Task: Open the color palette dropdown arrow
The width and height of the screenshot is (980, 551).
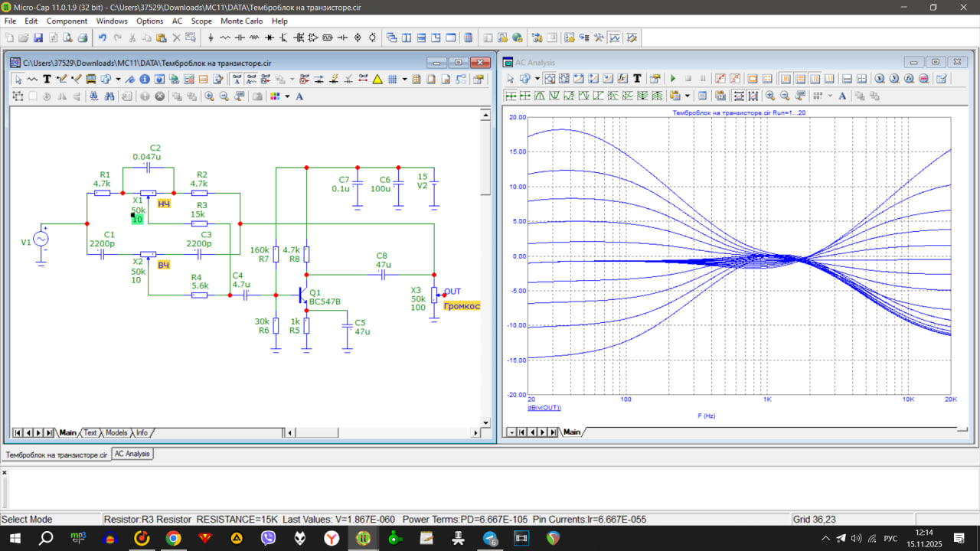Action: pyautogui.click(x=287, y=96)
